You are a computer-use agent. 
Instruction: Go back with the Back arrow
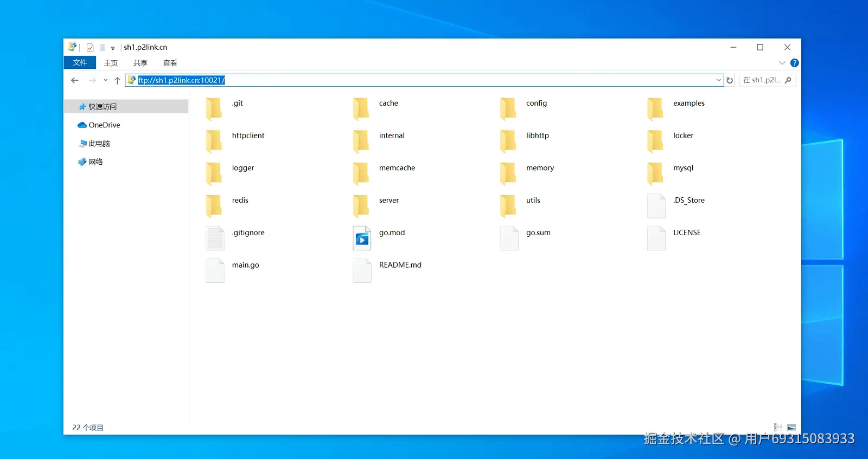point(75,80)
